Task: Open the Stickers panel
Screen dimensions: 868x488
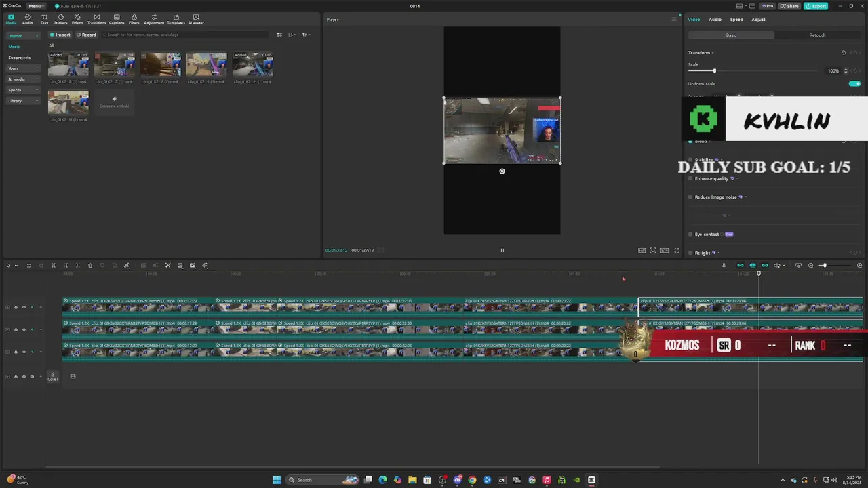Action: 60,19
